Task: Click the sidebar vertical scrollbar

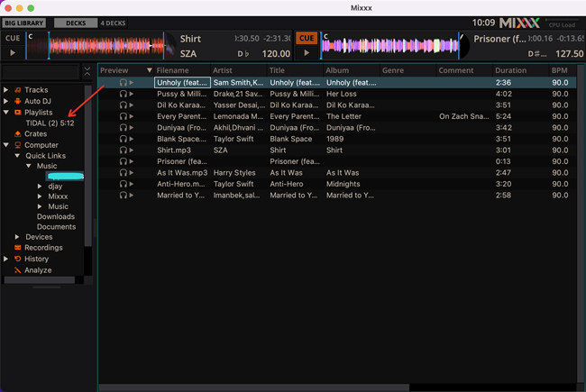Action: (x=88, y=166)
